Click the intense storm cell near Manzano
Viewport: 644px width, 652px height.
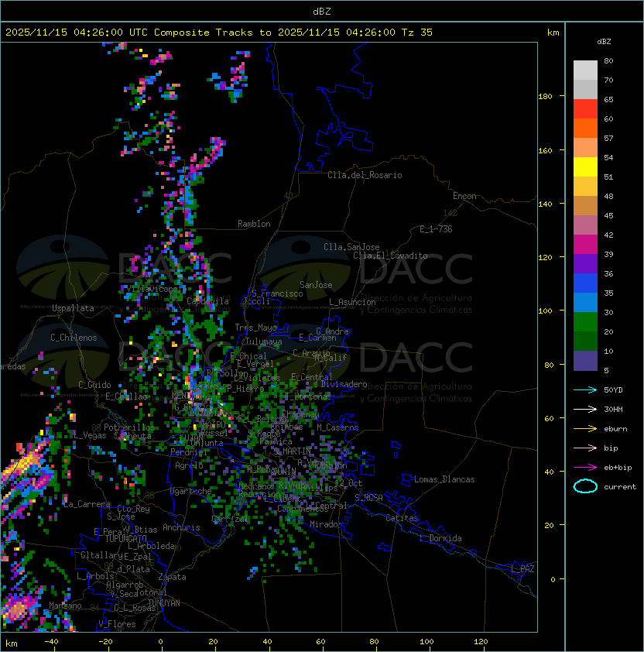(x=19, y=609)
